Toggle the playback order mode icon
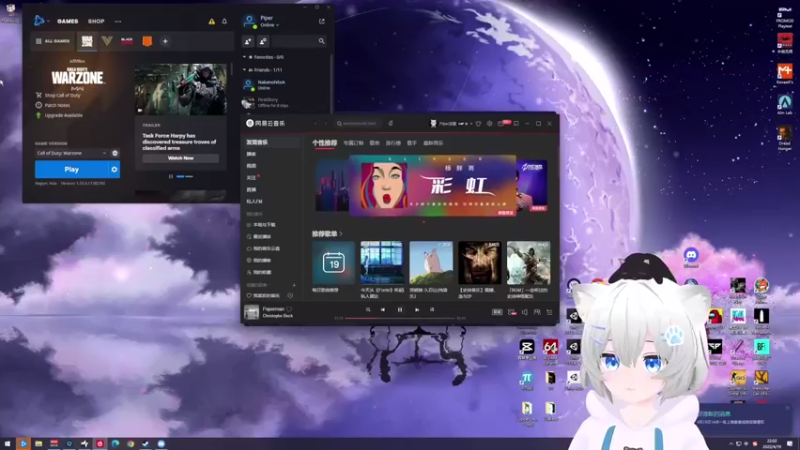Viewport: 800px width, 450px height. point(368,310)
